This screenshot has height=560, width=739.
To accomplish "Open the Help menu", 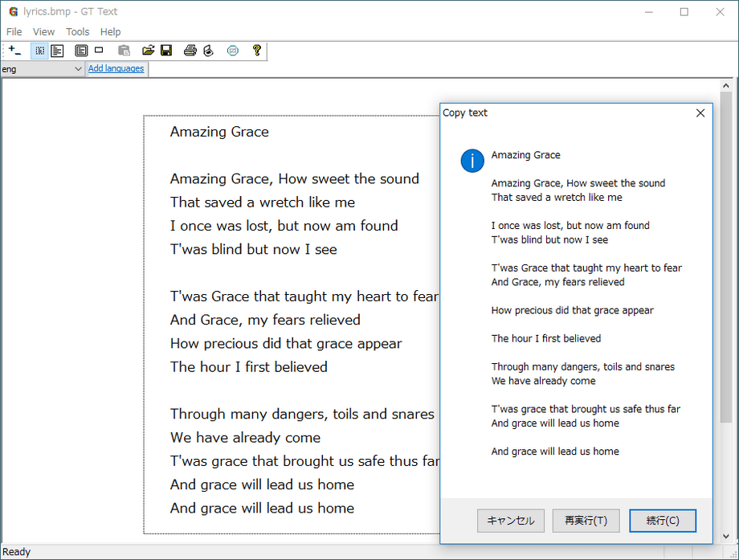I will (110, 31).
